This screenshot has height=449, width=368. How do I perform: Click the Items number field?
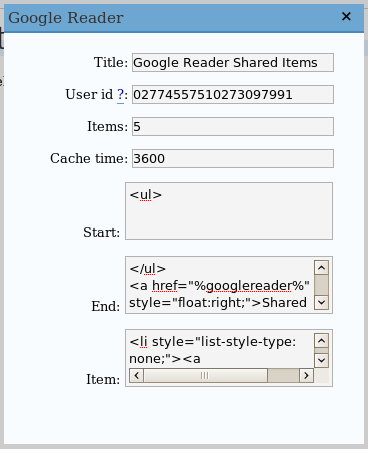pyautogui.click(x=233, y=126)
